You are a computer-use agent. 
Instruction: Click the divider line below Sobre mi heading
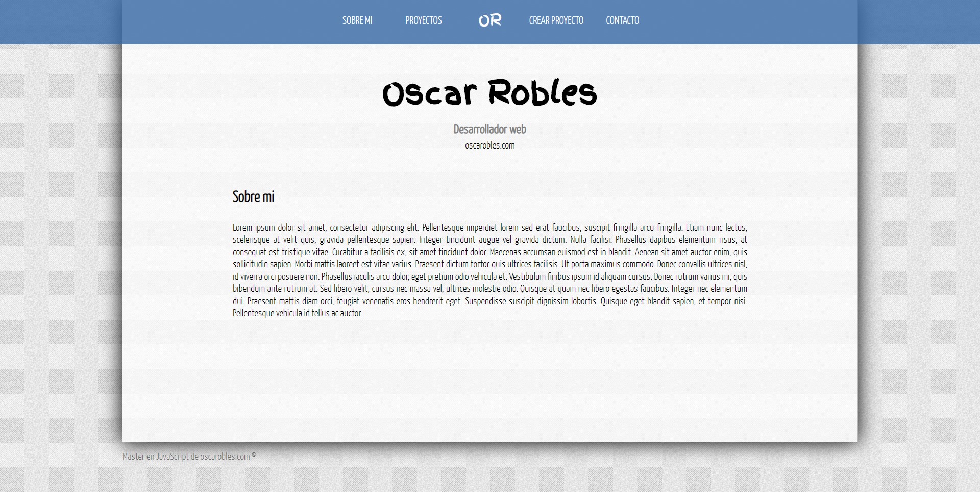[x=489, y=208]
